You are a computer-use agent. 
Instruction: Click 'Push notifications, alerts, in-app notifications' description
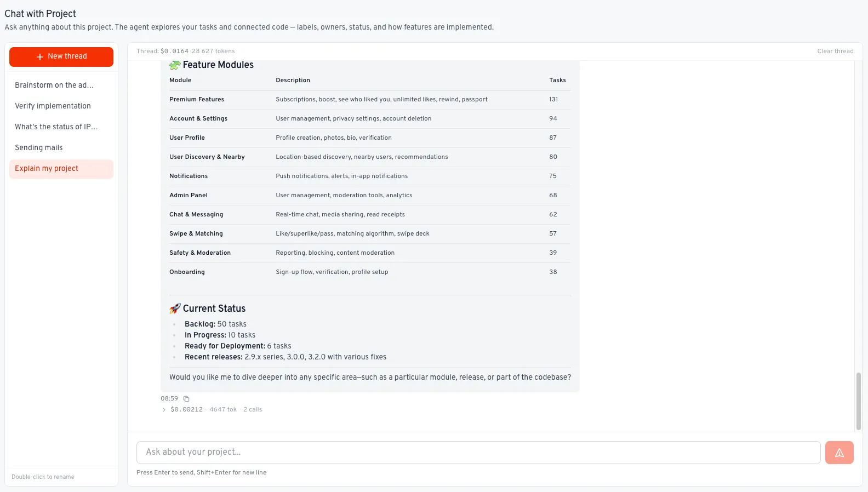point(341,176)
